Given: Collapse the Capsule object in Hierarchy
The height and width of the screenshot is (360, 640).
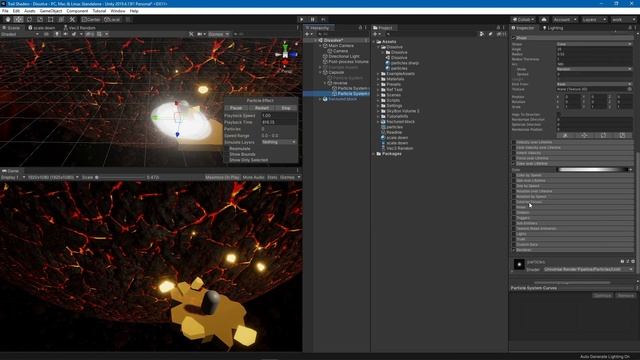Looking at the screenshot, I should point(320,72).
